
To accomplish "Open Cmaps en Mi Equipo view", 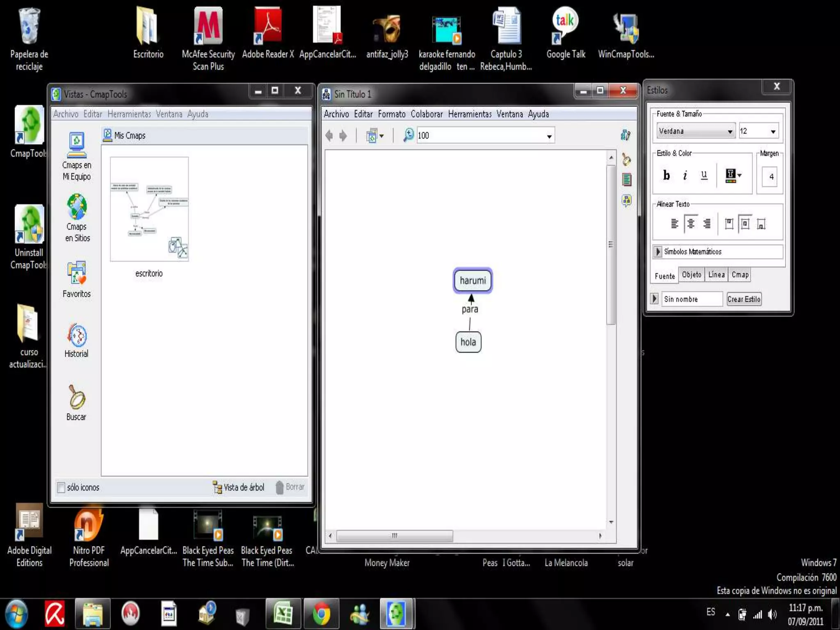I will pyautogui.click(x=77, y=145).
